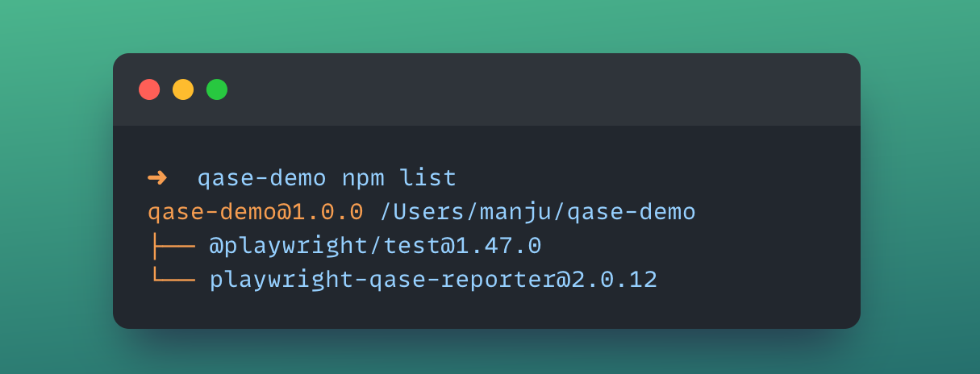Open the /Users/manju/qase-demo path
The image size is (980, 374).
click(x=537, y=213)
